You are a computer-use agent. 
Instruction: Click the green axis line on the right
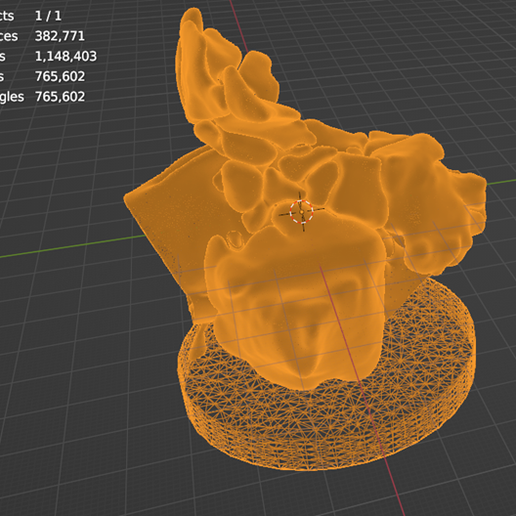(x=501, y=182)
